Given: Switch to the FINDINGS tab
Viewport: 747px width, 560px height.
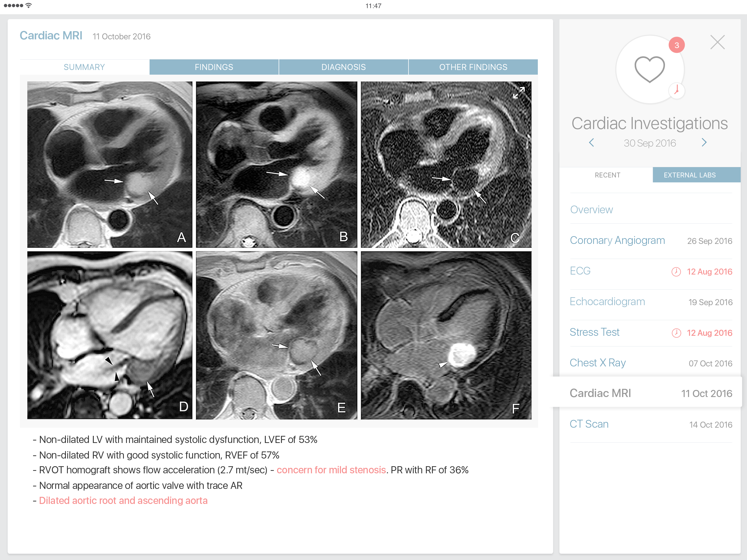Looking at the screenshot, I should pos(214,67).
